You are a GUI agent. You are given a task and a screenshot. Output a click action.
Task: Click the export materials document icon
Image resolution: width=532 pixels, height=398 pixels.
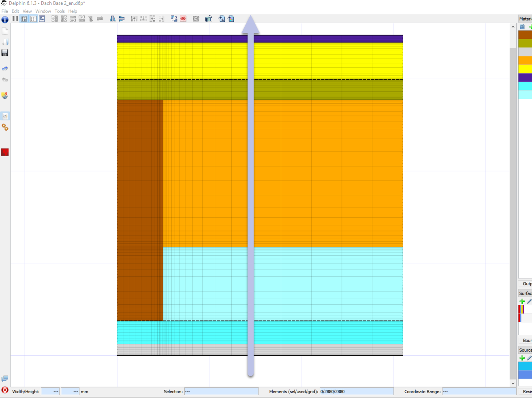click(x=231, y=19)
